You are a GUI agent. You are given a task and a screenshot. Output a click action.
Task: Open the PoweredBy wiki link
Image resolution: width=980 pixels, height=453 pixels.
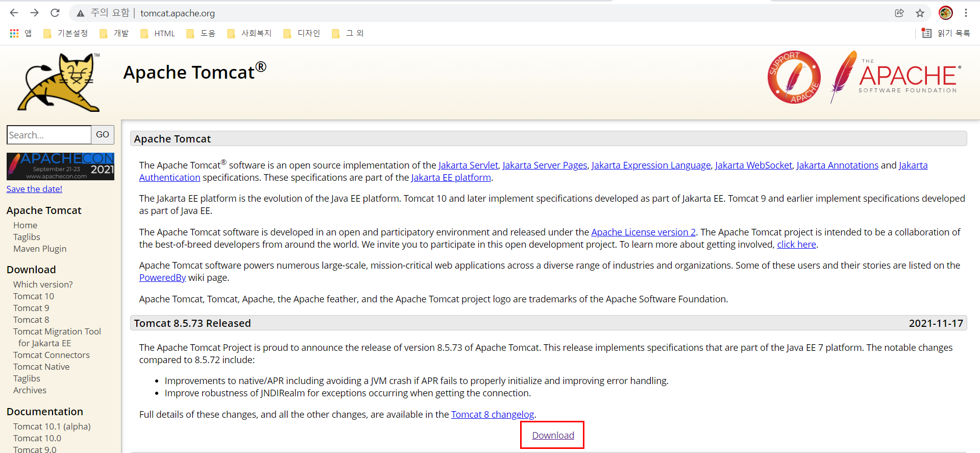click(x=162, y=277)
